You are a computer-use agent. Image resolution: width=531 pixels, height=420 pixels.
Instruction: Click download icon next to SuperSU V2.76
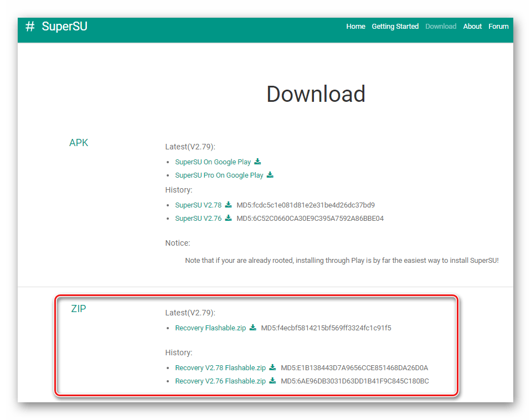(229, 218)
